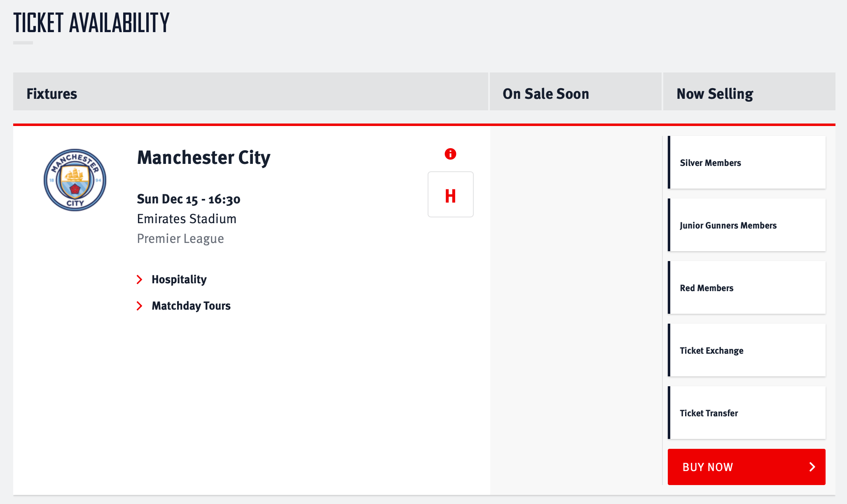Click the red chevron beside Hospitality

pyautogui.click(x=139, y=279)
